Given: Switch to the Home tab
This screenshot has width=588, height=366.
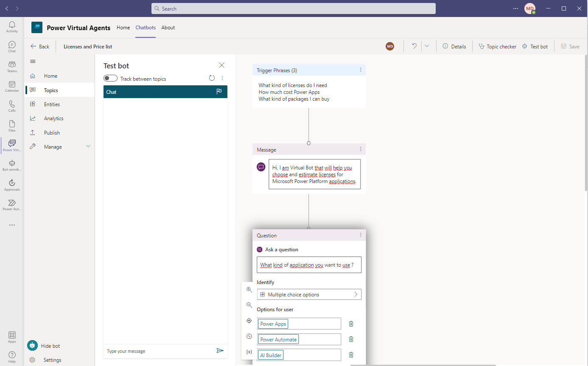Looking at the screenshot, I should click(x=123, y=28).
